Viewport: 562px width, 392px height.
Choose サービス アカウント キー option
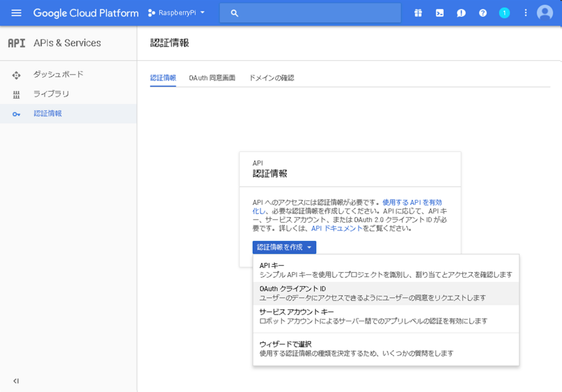point(386,316)
